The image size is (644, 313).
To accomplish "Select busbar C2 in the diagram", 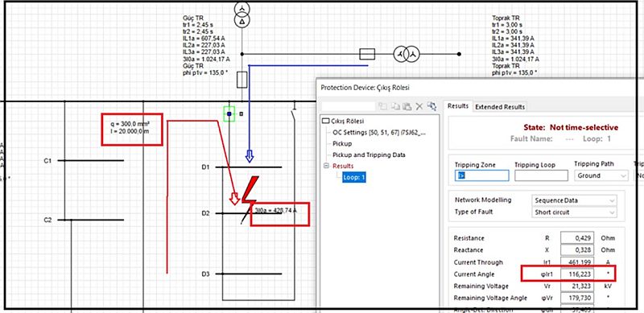I will [x=90, y=220].
